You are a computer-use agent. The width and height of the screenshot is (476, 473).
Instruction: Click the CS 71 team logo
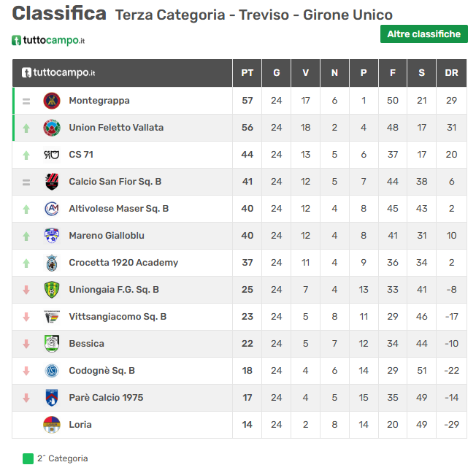pos(52,155)
